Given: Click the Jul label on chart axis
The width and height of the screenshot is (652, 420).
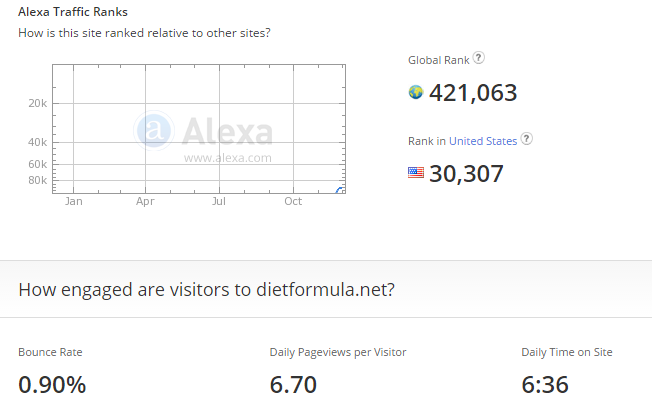Looking at the screenshot, I should point(219,201).
